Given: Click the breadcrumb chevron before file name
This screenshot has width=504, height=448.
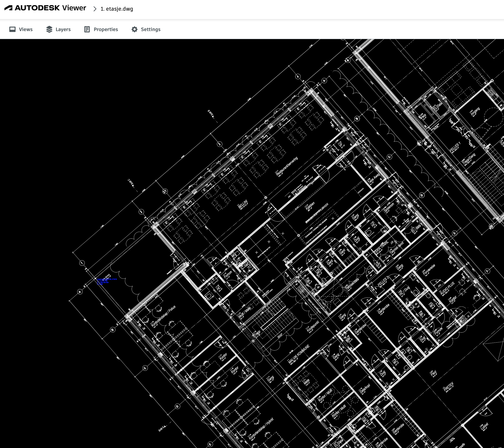Looking at the screenshot, I should coord(95,9).
